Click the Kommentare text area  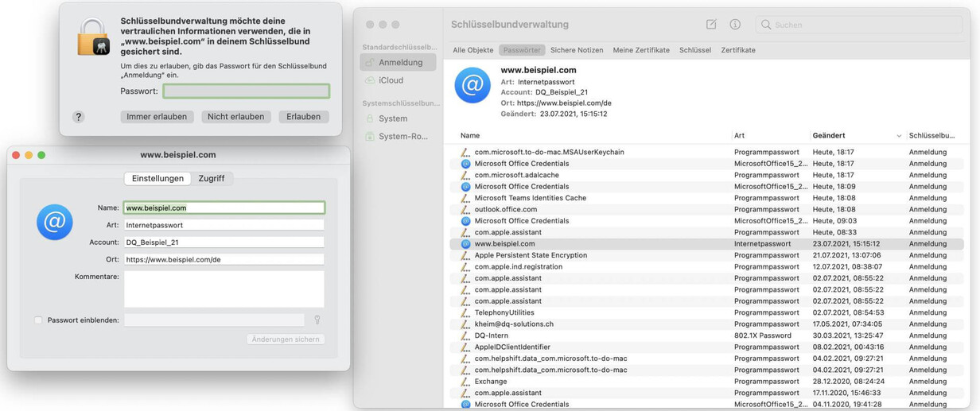tap(224, 289)
